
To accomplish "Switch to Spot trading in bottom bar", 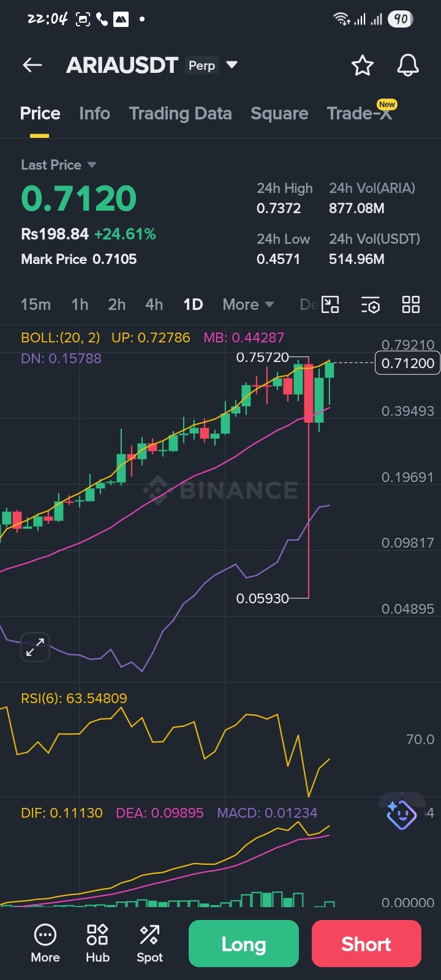I will pyautogui.click(x=149, y=944).
